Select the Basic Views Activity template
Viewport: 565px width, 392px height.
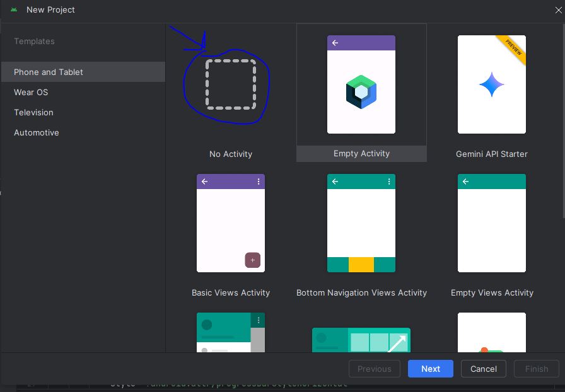coord(231,223)
